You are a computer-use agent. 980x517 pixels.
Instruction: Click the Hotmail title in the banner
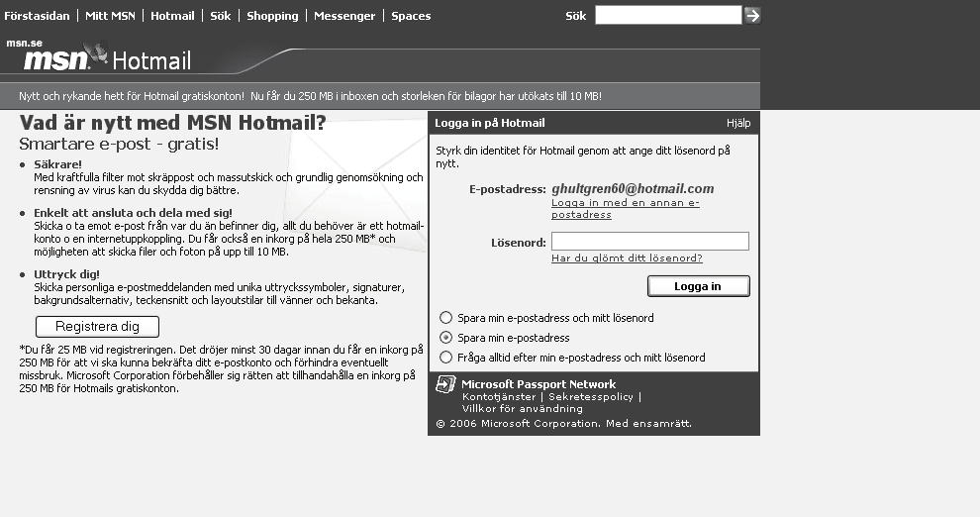click(151, 61)
